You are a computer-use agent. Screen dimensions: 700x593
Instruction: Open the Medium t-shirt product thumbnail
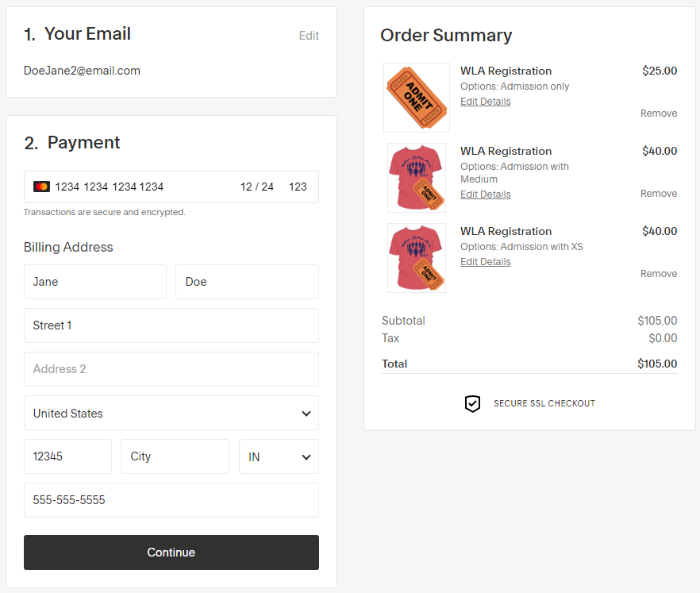[x=417, y=177]
